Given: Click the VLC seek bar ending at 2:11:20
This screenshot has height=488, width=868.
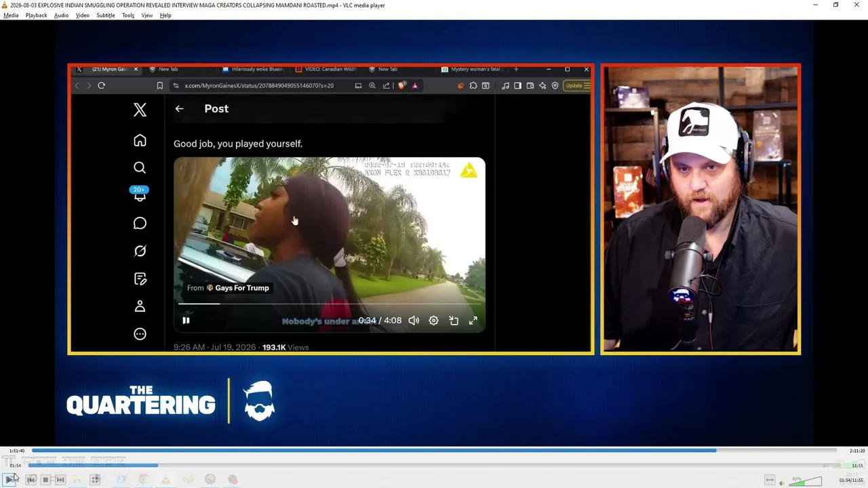Looking at the screenshot, I should click(x=436, y=450).
